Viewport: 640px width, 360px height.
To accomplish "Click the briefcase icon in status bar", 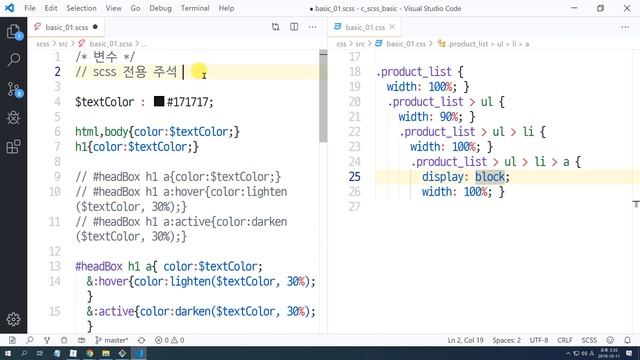I will pos(82,340).
